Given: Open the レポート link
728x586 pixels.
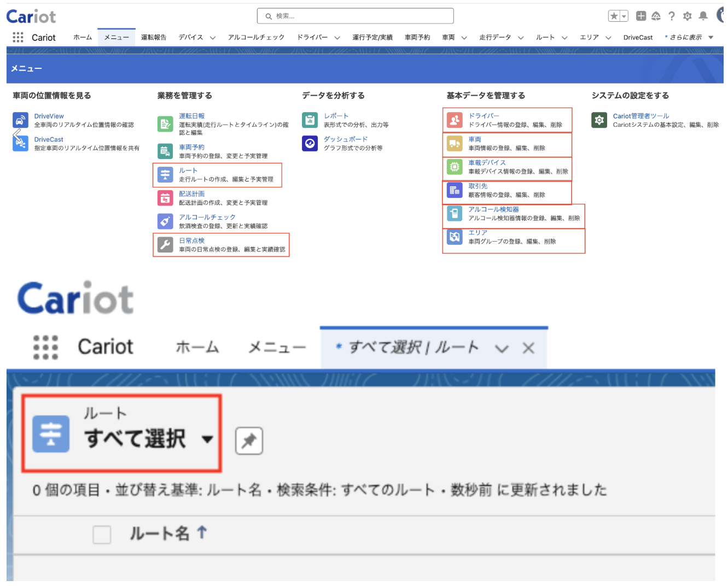Looking at the screenshot, I should point(336,116).
